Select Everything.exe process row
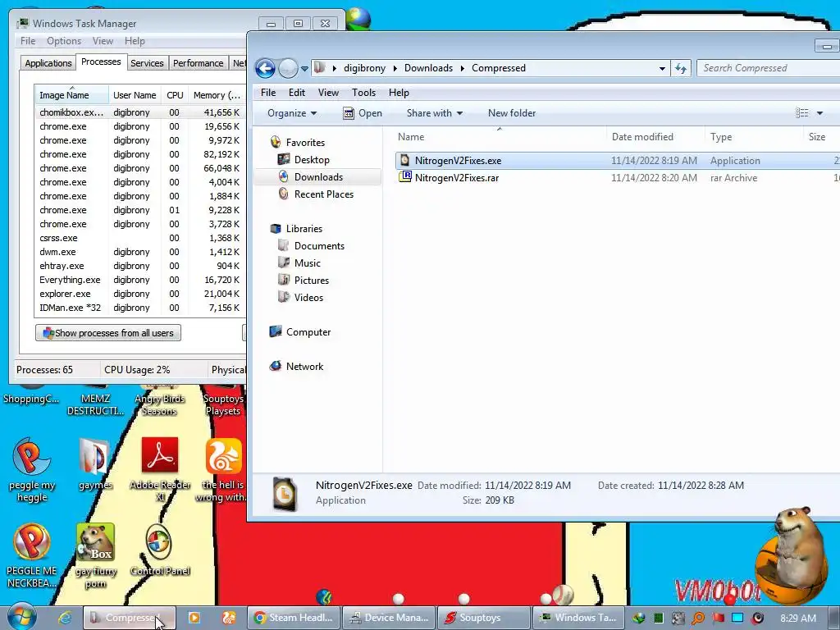 pyautogui.click(x=139, y=280)
